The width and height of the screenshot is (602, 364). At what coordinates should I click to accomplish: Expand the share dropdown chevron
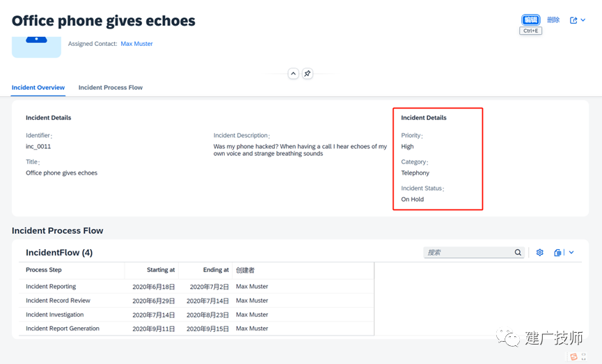coord(583,20)
